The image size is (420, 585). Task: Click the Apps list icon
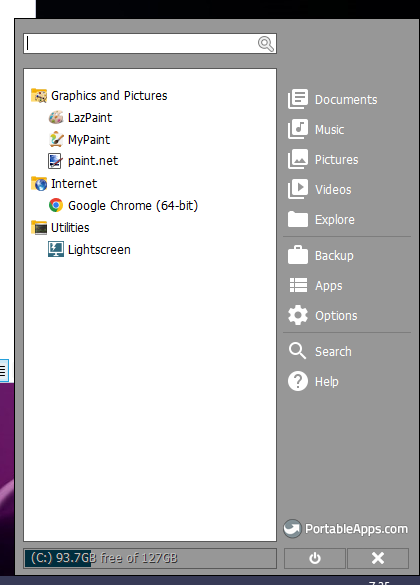pos(298,285)
